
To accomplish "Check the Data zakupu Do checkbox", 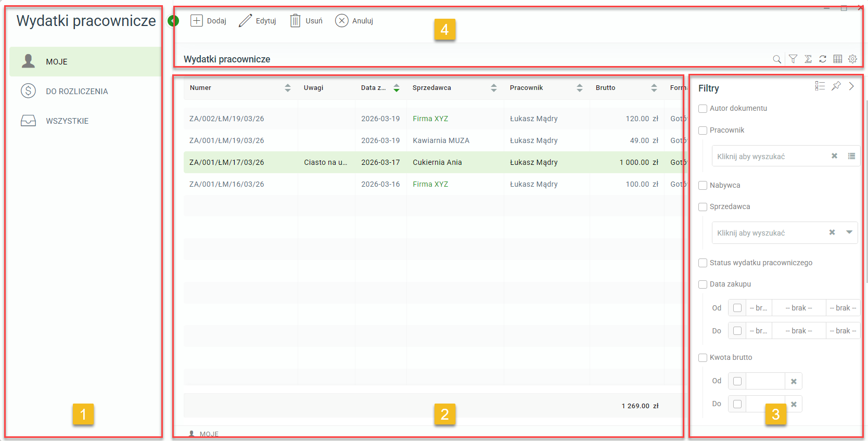I will (737, 331).
